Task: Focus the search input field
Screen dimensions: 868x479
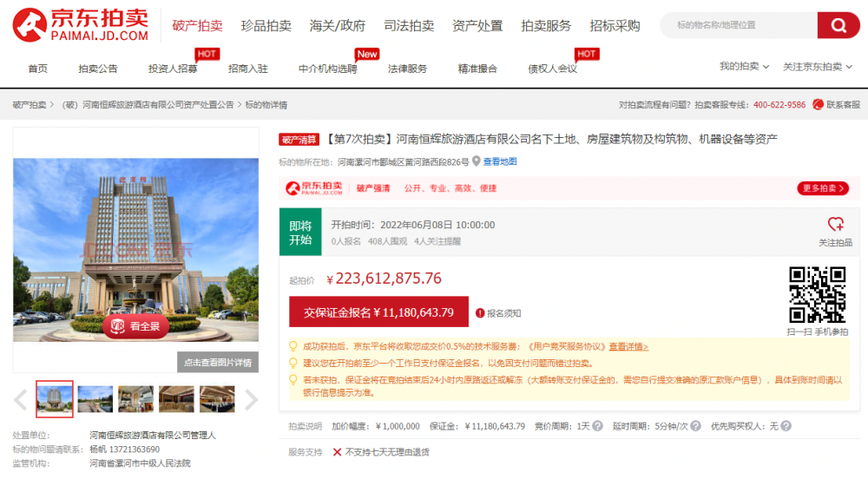Action: click(739, 25)
